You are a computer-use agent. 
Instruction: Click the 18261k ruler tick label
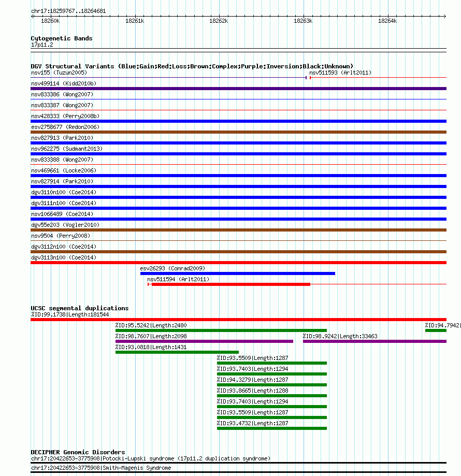[135, 21]
